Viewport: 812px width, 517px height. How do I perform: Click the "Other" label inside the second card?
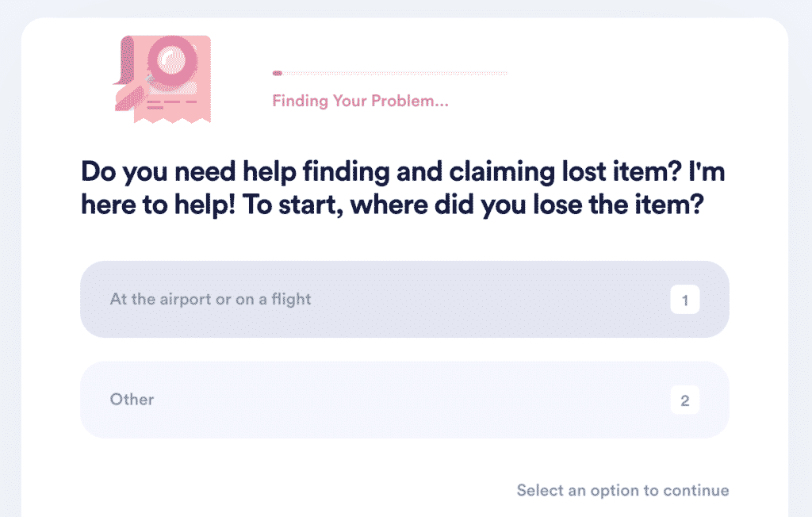[x=132, y=400]
